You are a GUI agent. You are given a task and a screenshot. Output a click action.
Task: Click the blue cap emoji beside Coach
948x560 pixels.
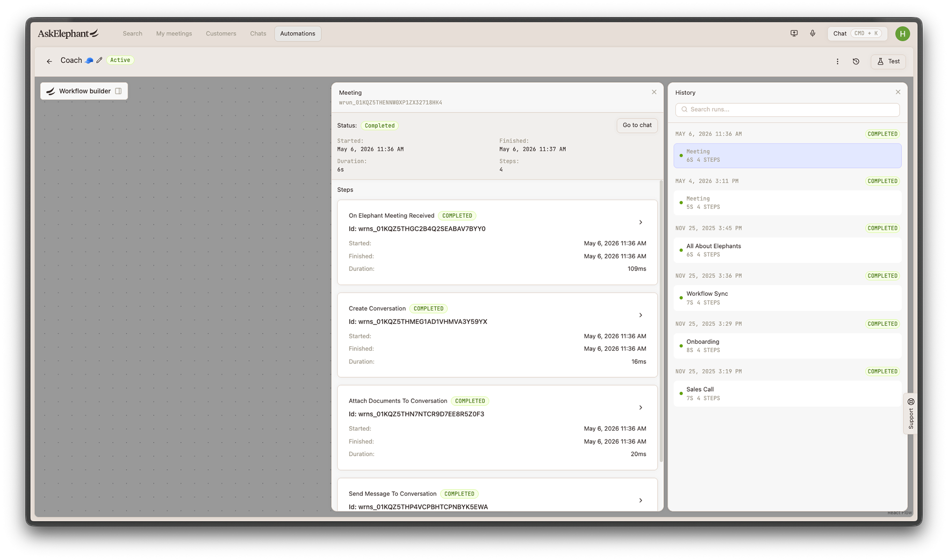pyautogui.click(x=89, y=60)
